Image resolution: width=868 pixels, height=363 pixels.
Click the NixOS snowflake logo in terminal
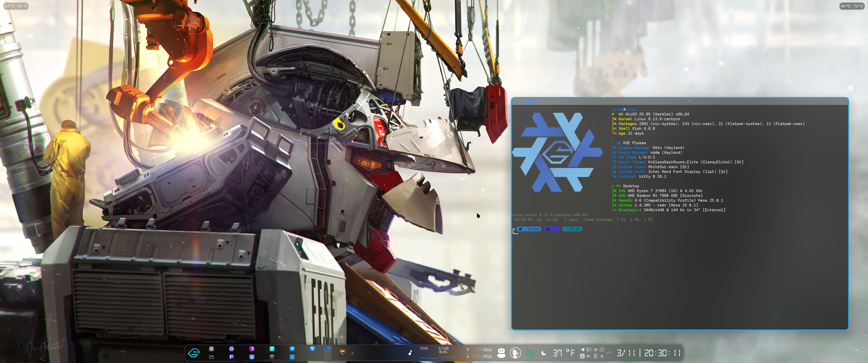coord(557,152)
